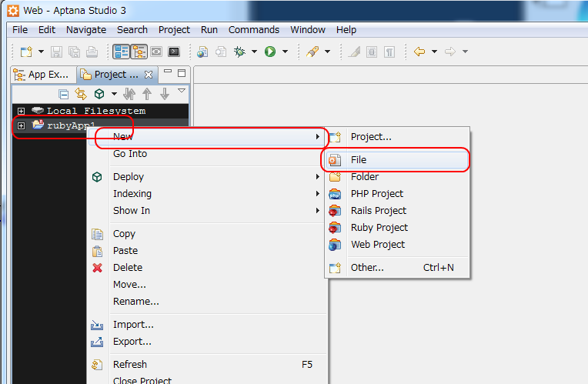The height and width of the screenshot is (384, 588).
Task: Click the download down arrow icon
Action: tap(165, 94)
